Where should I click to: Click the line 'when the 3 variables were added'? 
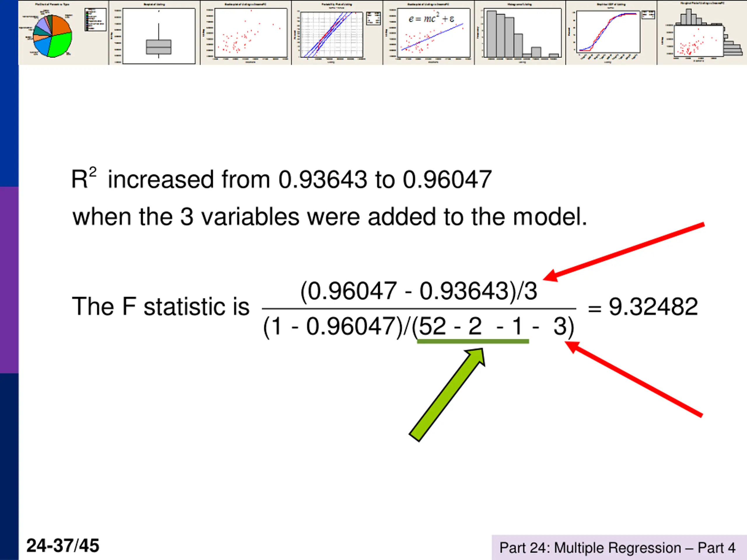click(330, 216)
